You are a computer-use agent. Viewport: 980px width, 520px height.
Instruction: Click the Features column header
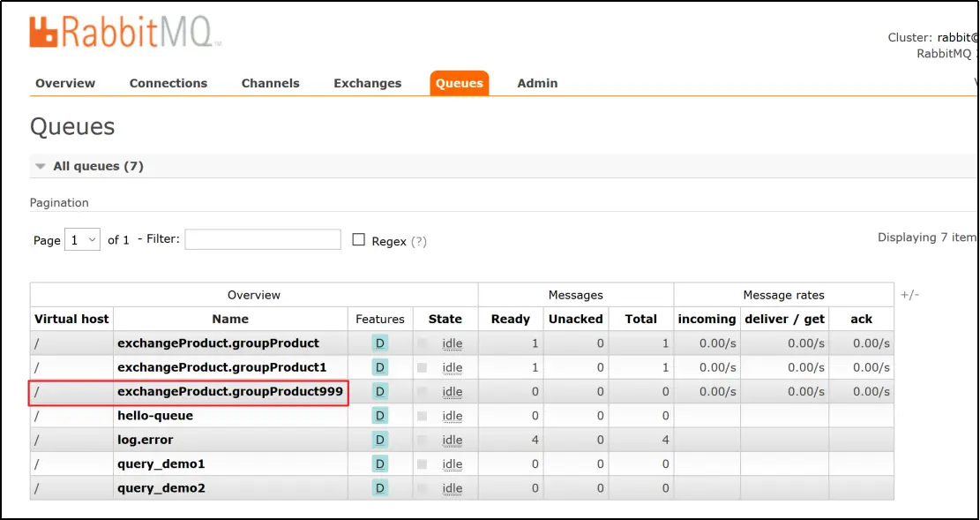coord(380,319)
